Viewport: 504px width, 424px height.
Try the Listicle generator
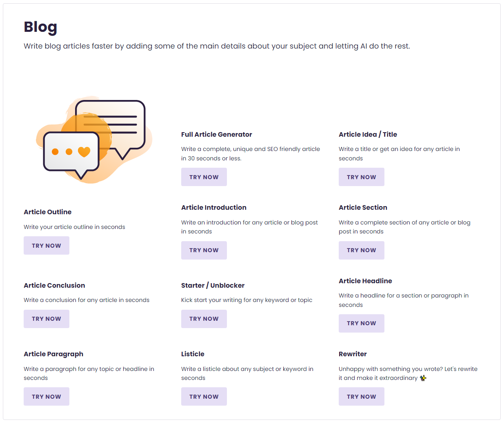[204, 396]
